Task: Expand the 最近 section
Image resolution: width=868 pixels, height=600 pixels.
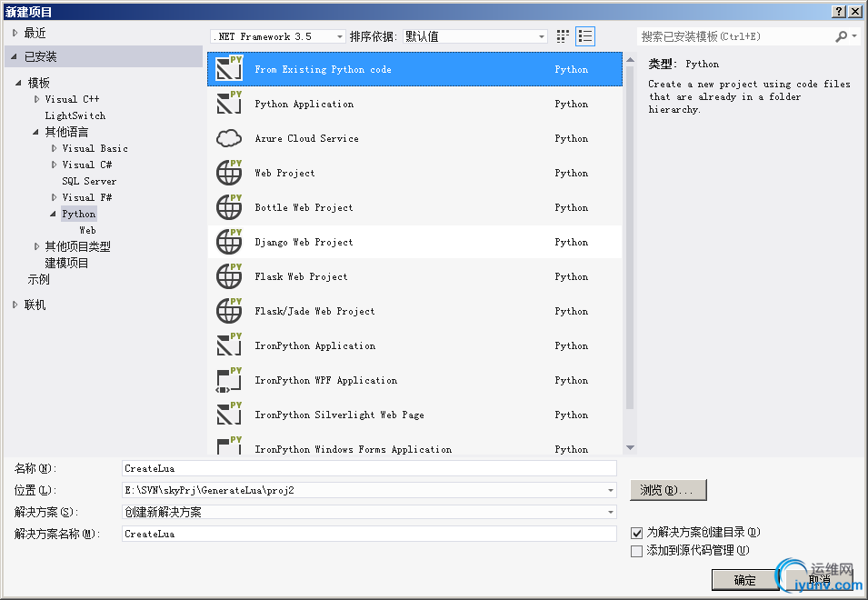Action: tap(15, 34)
